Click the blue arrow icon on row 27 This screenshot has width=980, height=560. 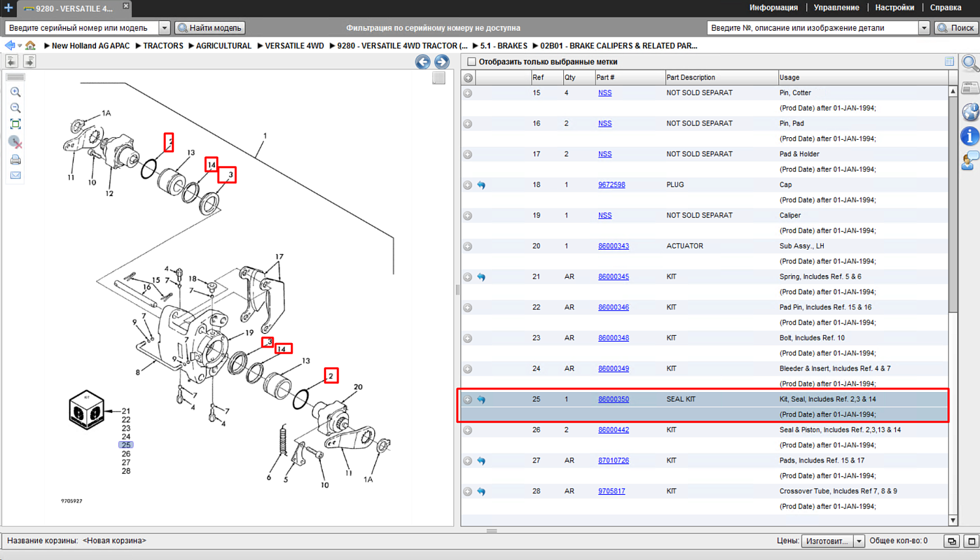(x=482, y=461)
